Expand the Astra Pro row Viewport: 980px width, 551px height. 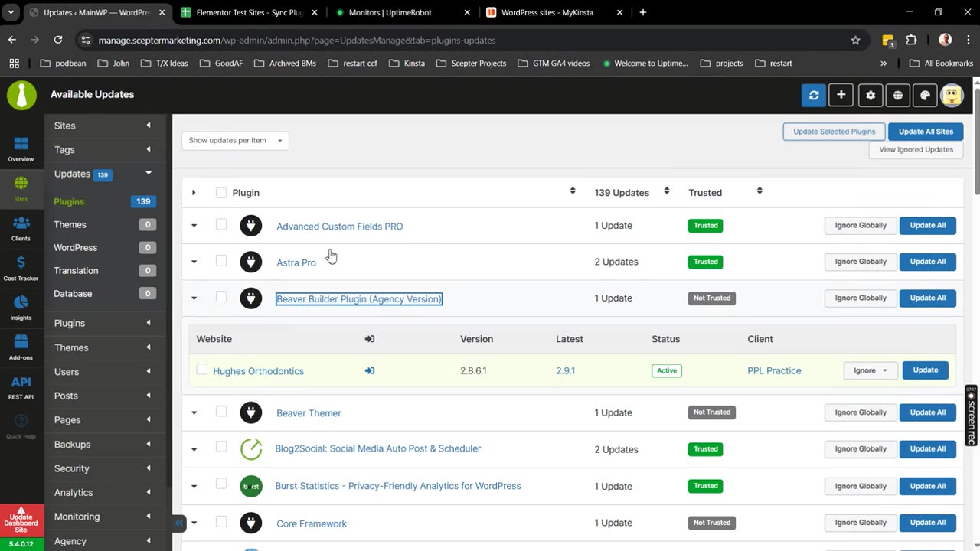point(194,262)
